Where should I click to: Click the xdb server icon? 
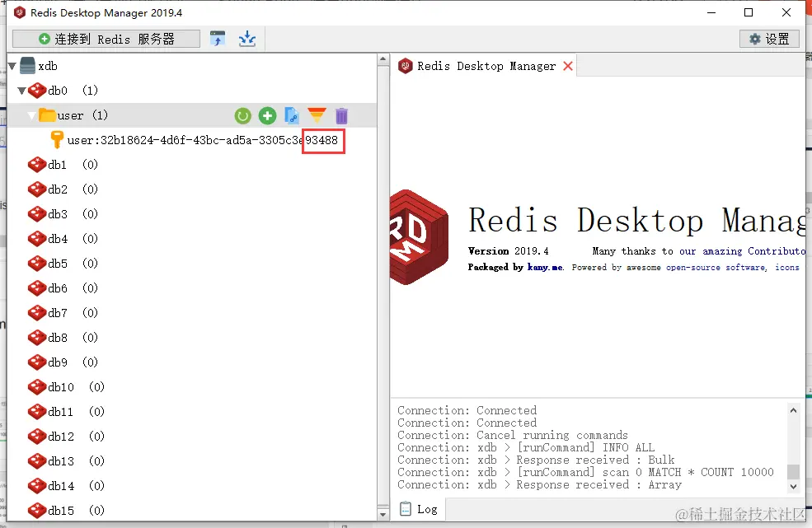pyautogui.click(x=27, y=66)
